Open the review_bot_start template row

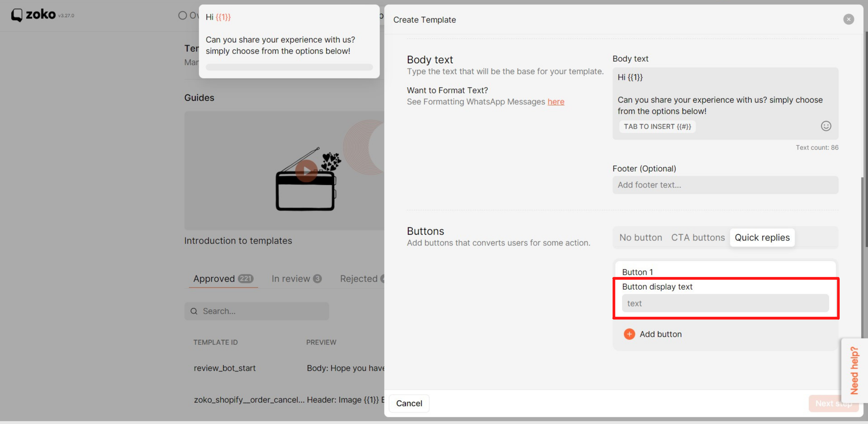(284, 368)
